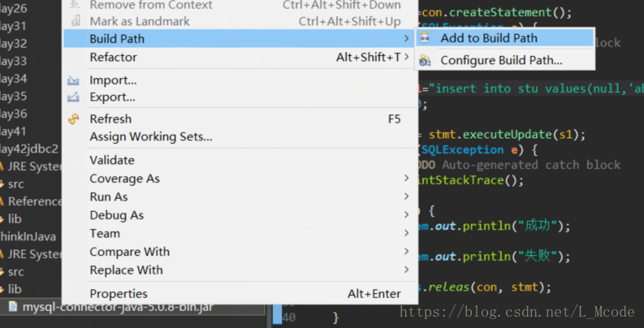Expand the Coverage As arrow
The height and width of the screenshot is (328, 644).
pyautogui.click(x=406, y=178)
